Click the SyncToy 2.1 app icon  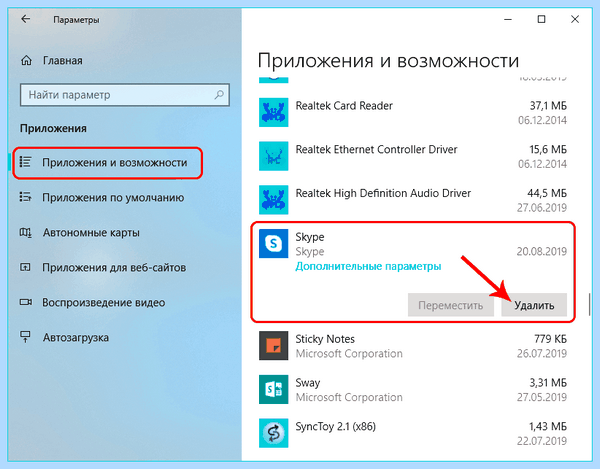(273, 433)
